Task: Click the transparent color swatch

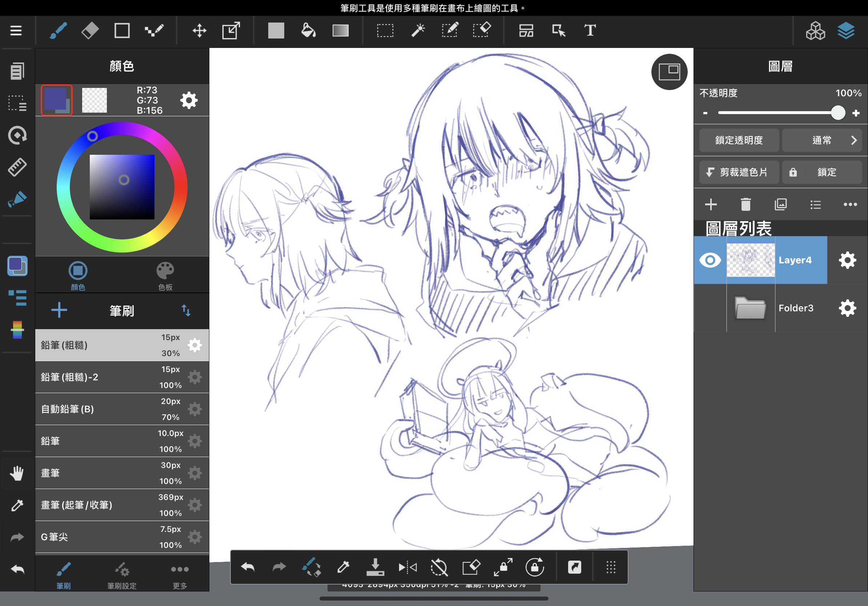Action: 95,100
